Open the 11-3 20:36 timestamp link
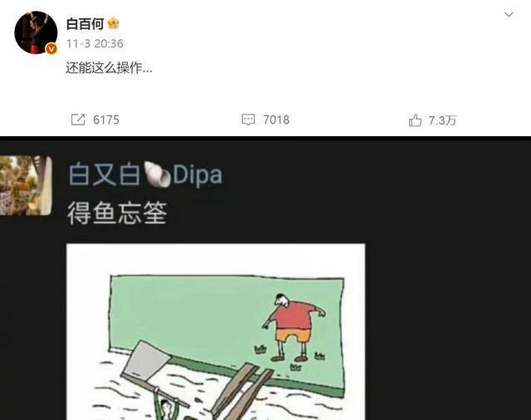Image resolution: width=531 pixels, height=420 pixels. point(95,44)
